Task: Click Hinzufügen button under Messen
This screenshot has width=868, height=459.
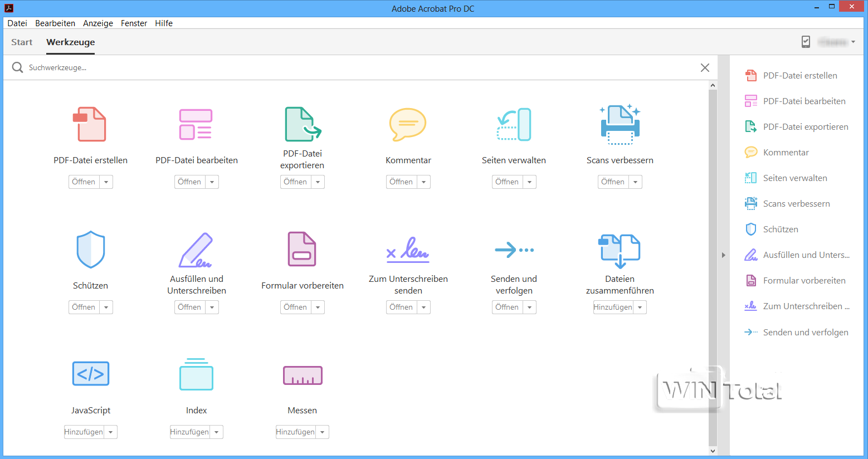Action: pos(295,432)
